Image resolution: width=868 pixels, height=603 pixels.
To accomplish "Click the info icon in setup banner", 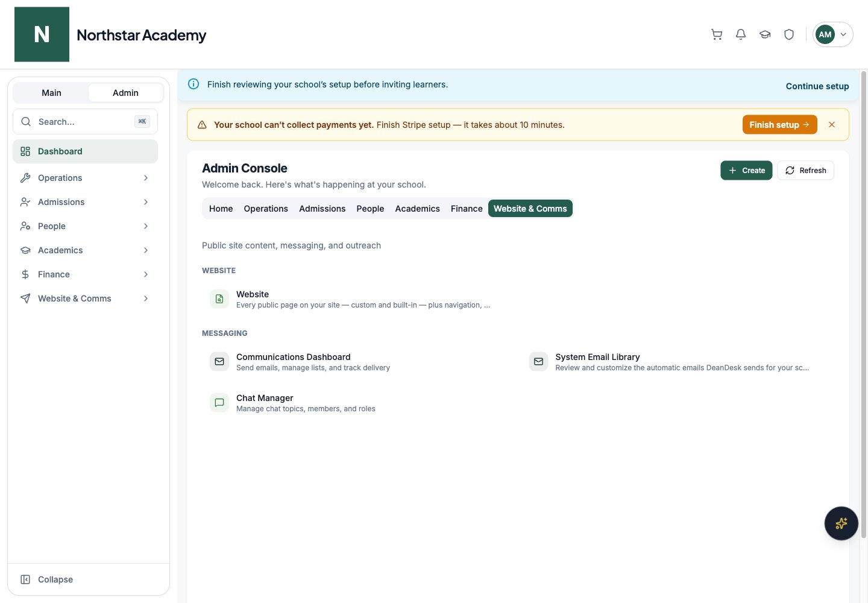I will pyautogui.click(x=193, y=84).
